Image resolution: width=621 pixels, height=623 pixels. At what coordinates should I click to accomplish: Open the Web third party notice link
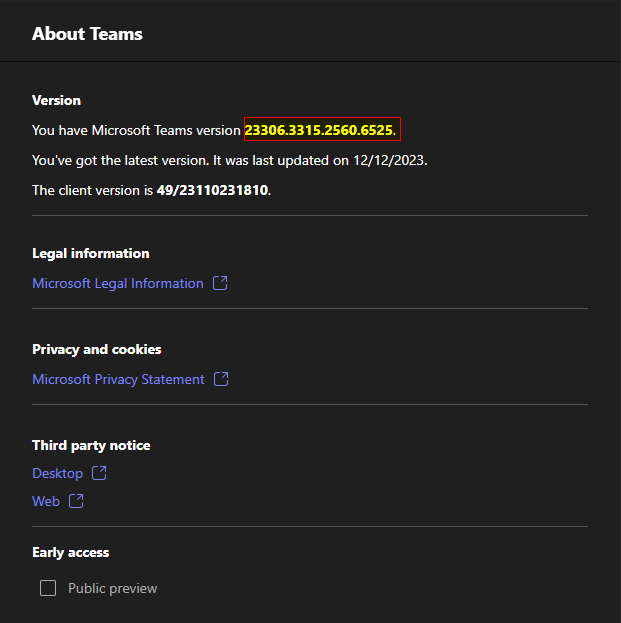[x=46, y=501]
